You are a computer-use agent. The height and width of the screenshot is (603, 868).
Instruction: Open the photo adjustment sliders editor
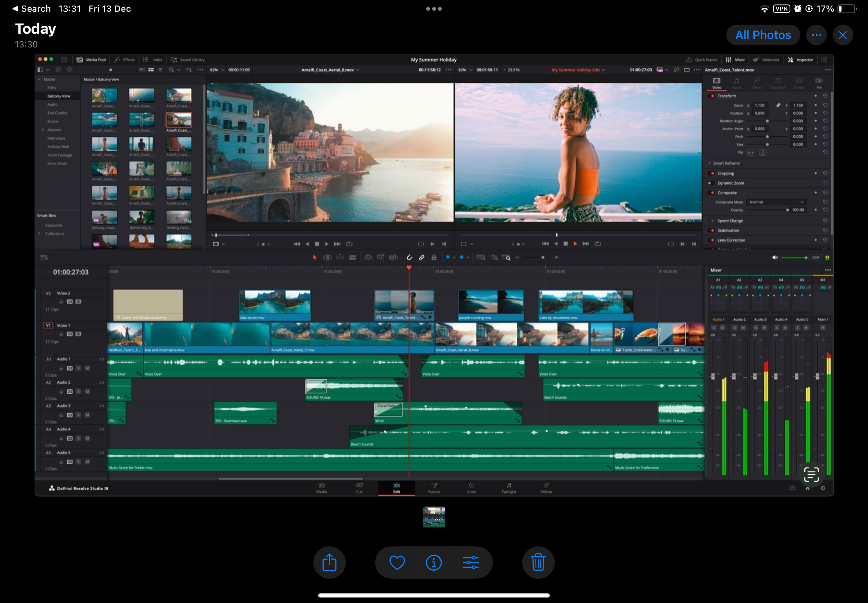click(x=470, y=563)
